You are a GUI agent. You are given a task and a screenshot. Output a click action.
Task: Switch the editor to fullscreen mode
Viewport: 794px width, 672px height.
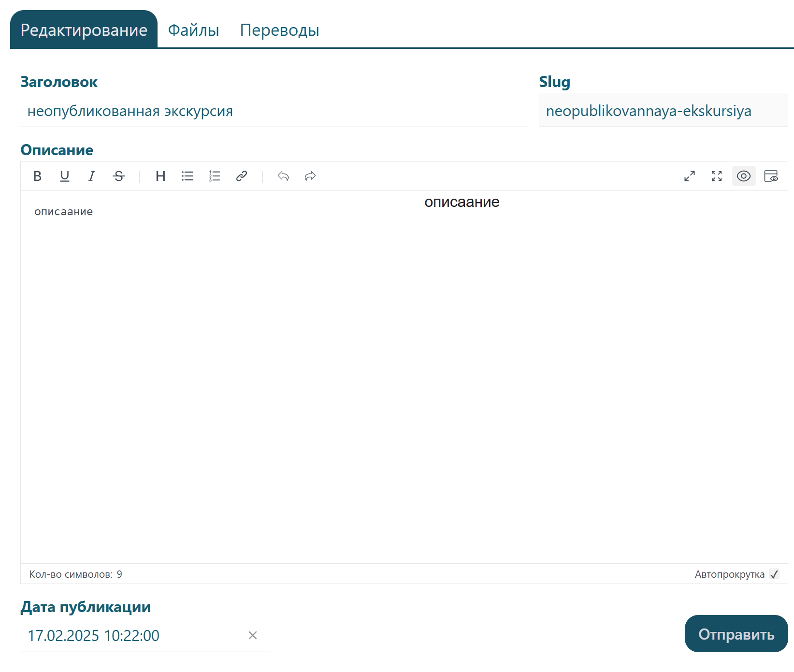click(x=717, y=176)
